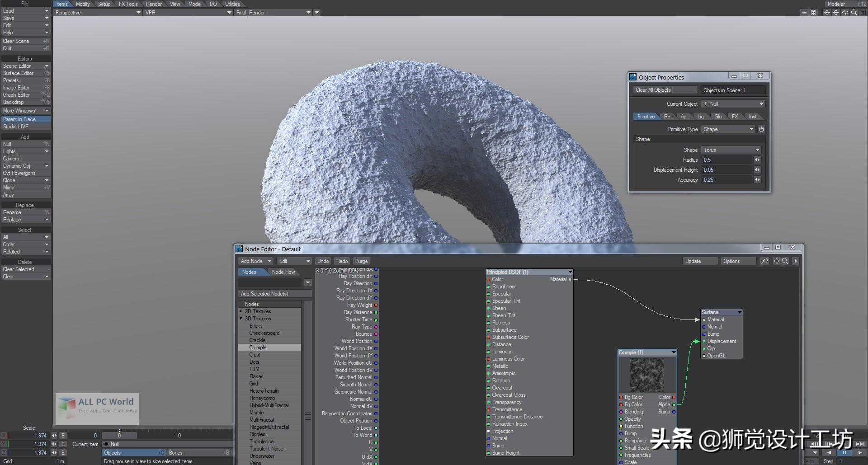
Task: Toggle the X scale axis button
Action: (4, 436)
